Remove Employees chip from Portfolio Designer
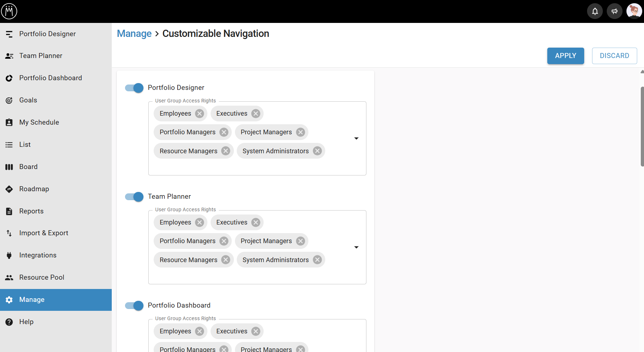644x352 pixels. pyautogui.click(x=200, y=114)
